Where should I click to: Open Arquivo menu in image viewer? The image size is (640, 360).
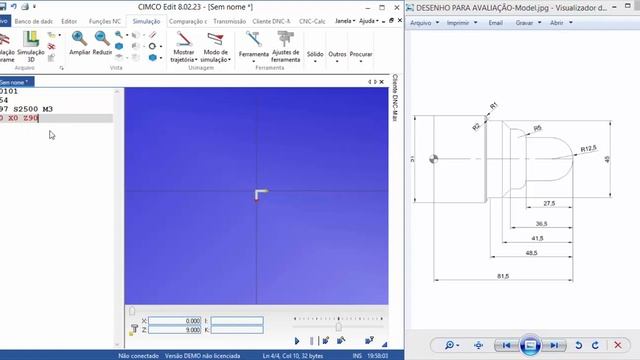[x=424, y=23]
